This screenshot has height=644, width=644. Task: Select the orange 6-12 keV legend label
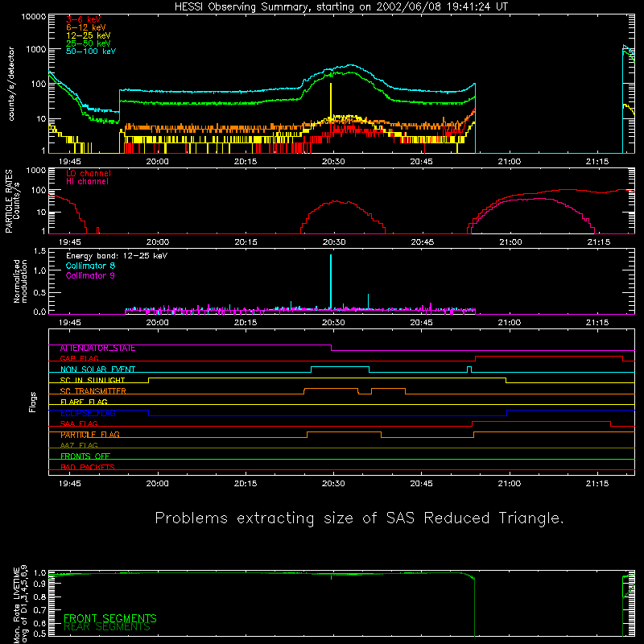[x=86, y=27]
